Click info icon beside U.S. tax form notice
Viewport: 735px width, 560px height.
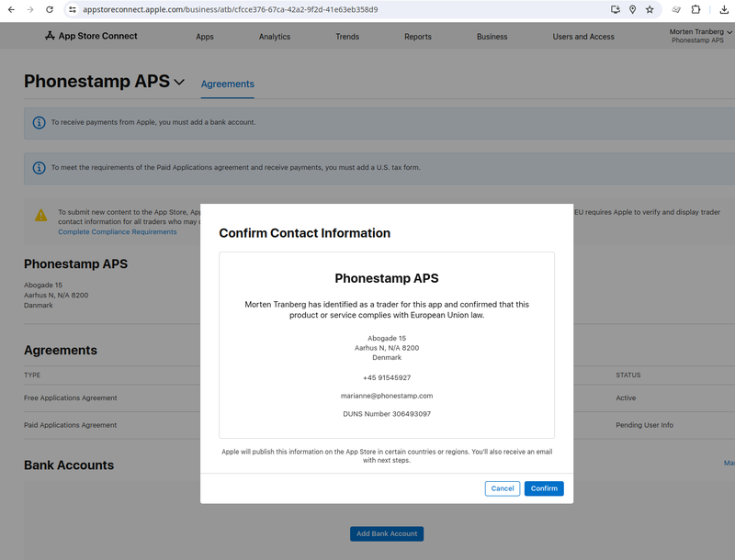pyautogui.click(x=39, y=168)
